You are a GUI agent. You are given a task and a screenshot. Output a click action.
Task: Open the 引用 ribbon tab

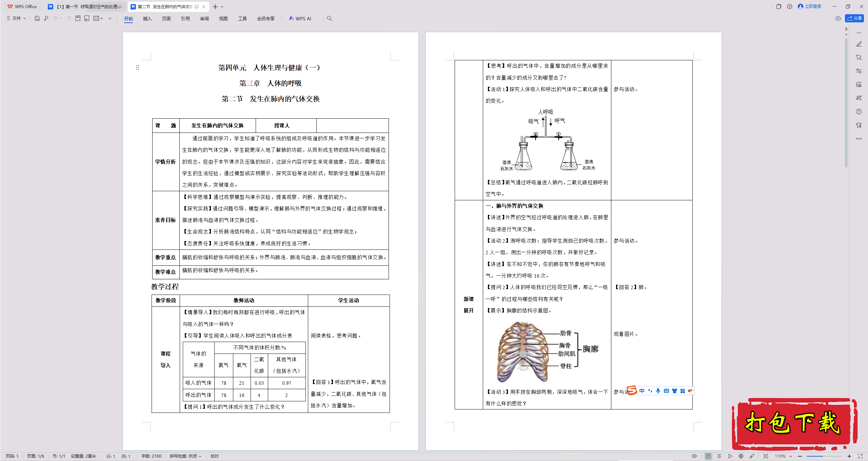185,19
